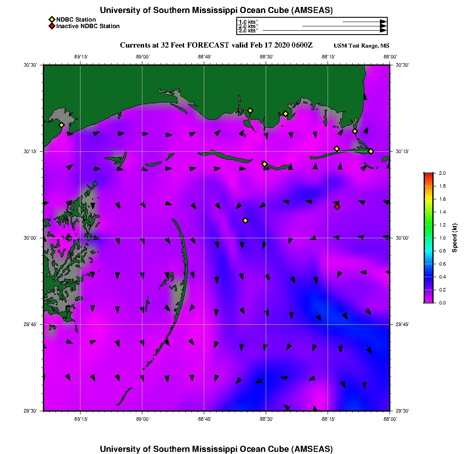Pick the southernmost yellow NDBC station marker
476x454 pixels.
[x=245, y=221]
